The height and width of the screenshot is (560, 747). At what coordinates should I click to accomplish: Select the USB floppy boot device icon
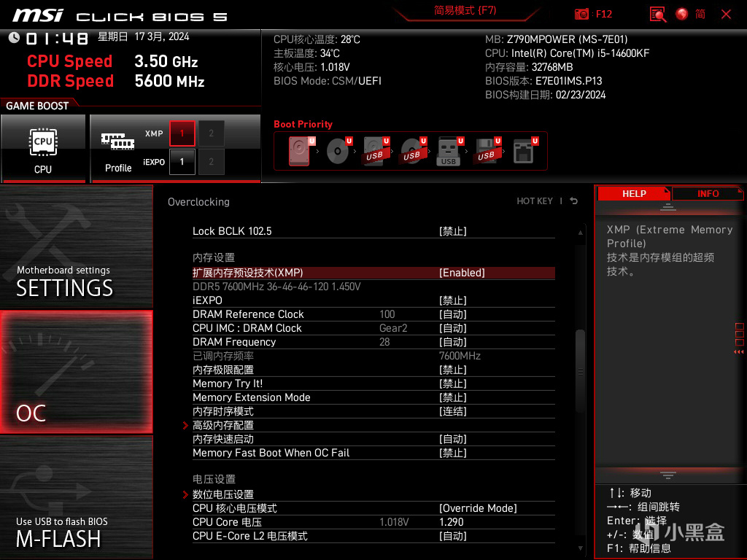click(487, 151)
